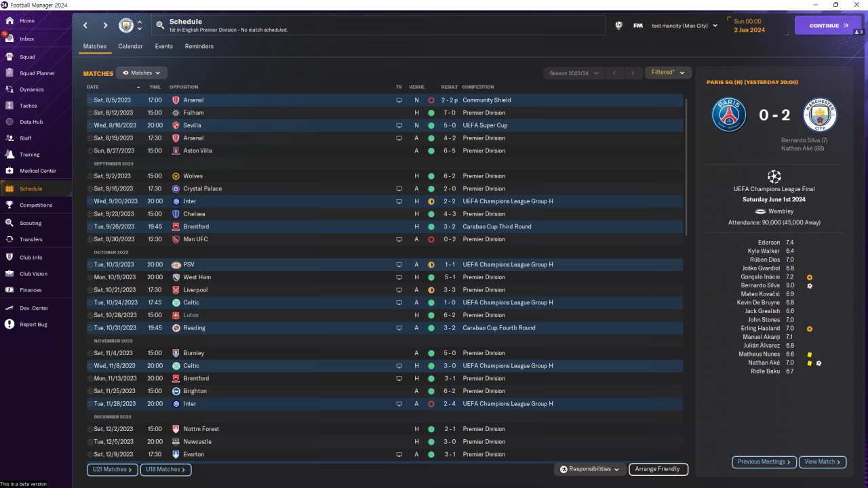Click the football icon beside FM logo

618,26
